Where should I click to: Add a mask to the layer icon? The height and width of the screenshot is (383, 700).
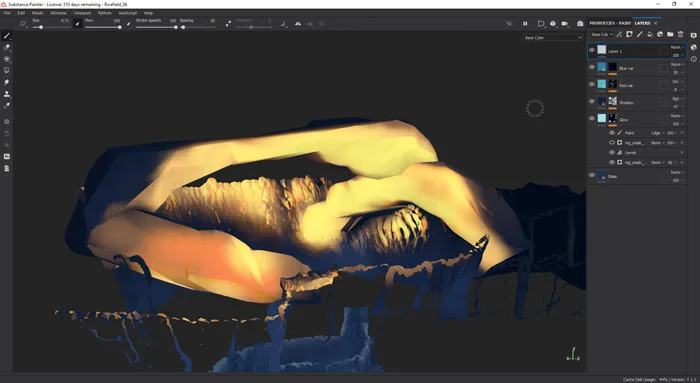(629, 34)
